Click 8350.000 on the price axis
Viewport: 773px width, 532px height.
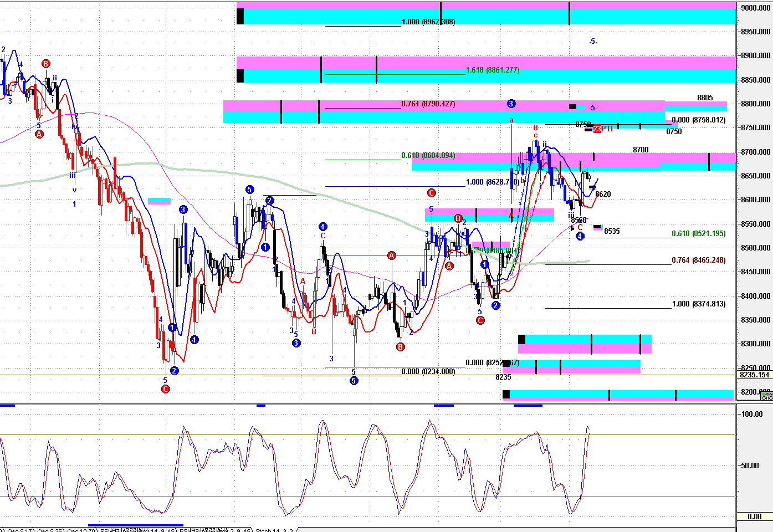[x=756, y=320]
